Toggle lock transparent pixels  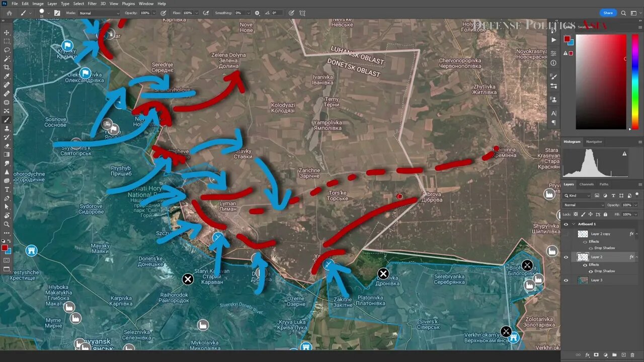[x=576, y=214]
